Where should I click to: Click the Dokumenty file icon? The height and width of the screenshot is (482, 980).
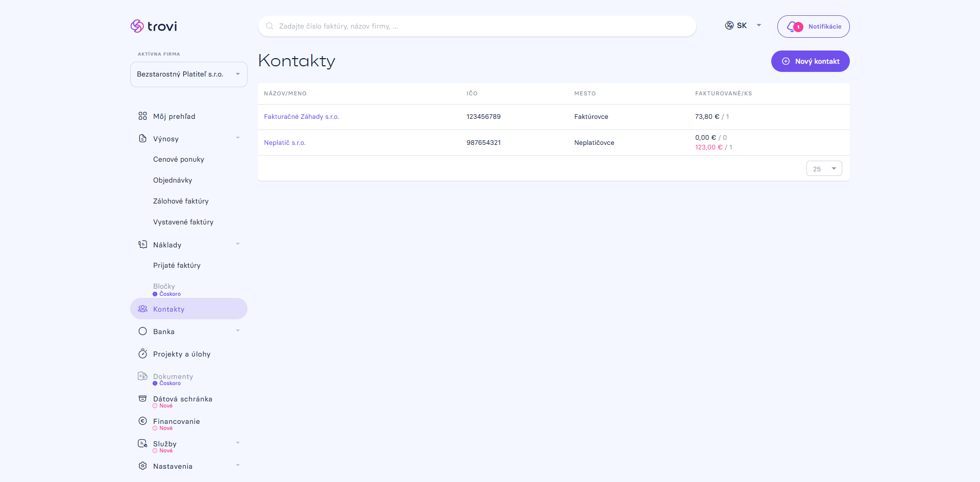142,376
